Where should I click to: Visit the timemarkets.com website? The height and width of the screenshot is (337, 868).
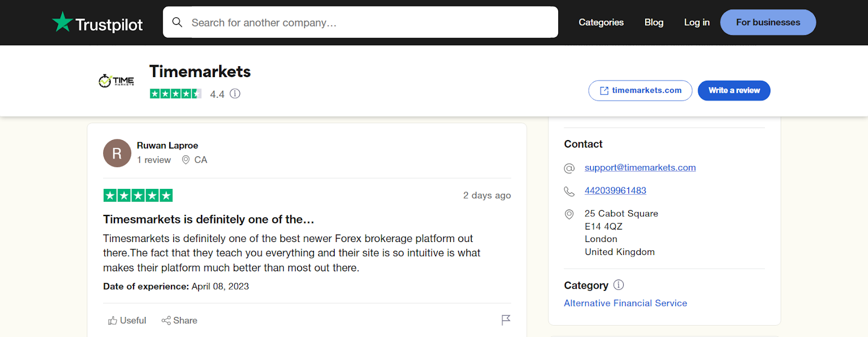coord(640,91)
